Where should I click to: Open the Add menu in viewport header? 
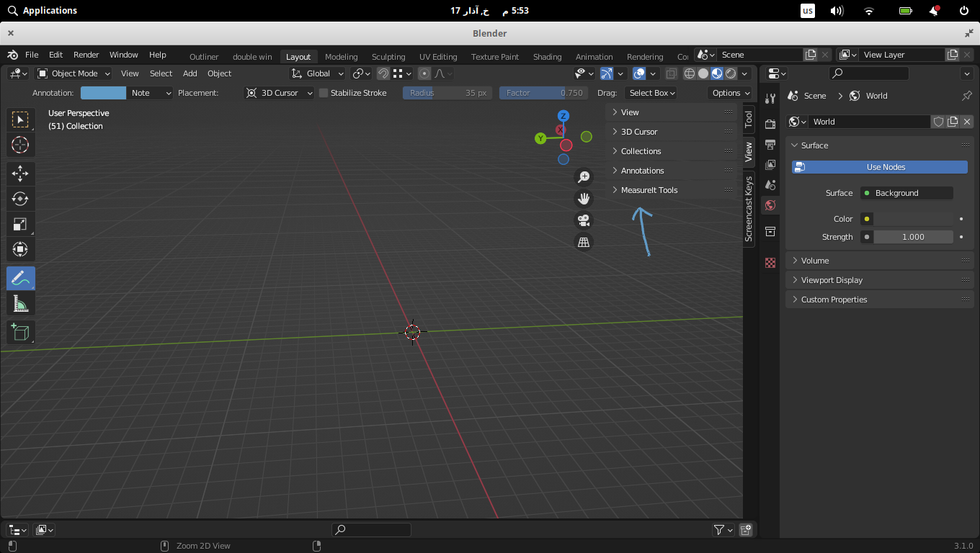tap(190, 73)
